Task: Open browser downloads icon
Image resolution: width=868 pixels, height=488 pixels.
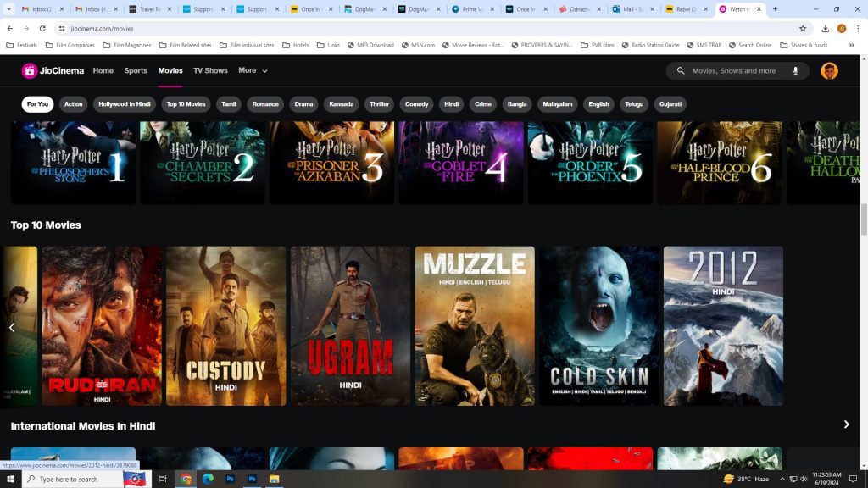Action: (825, 28)
